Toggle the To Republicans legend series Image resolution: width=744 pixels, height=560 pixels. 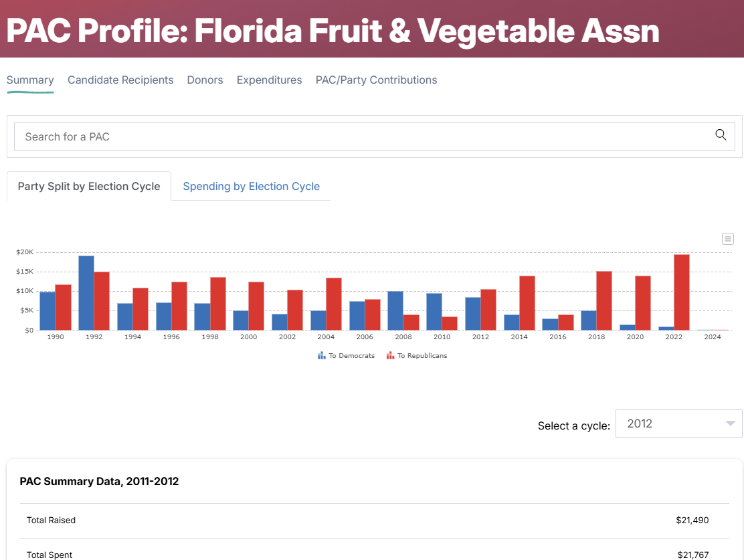click(x=422, y=356)
